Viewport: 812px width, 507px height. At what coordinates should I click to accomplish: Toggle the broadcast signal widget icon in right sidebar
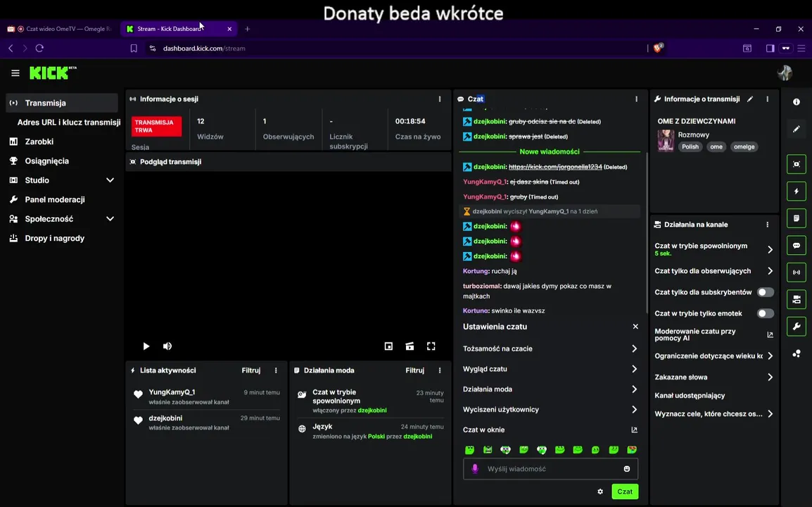tap(797, 273)
